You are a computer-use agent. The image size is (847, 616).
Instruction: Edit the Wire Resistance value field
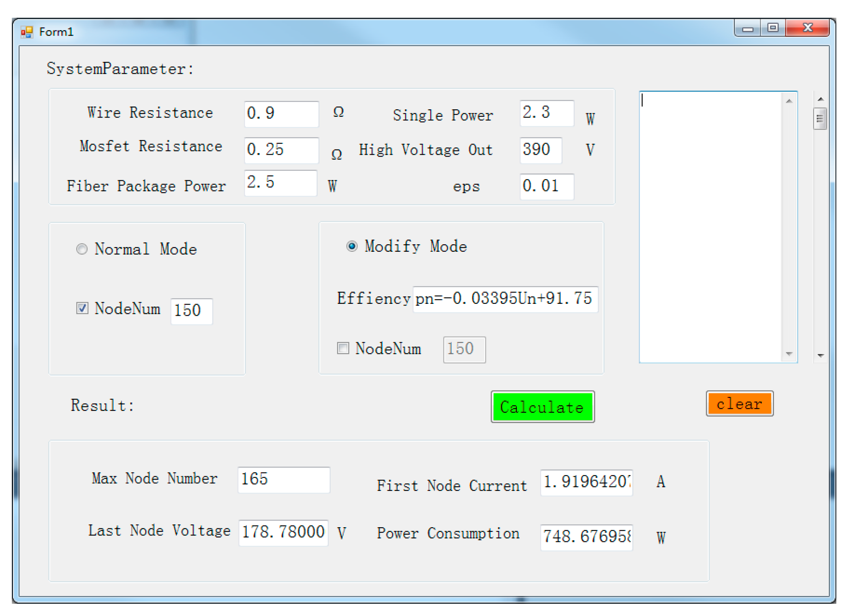(x=281, y=114)
